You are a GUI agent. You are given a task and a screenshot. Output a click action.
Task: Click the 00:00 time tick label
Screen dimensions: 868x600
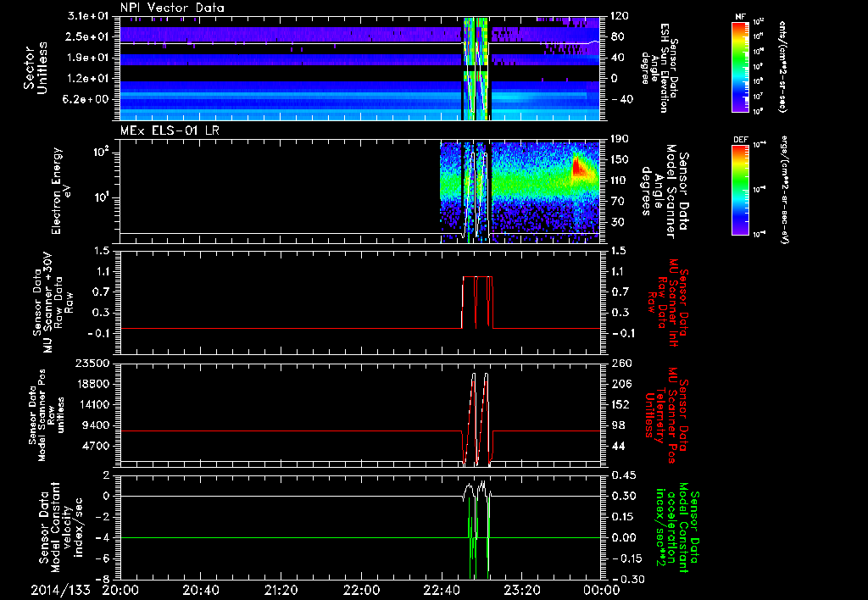602,590
